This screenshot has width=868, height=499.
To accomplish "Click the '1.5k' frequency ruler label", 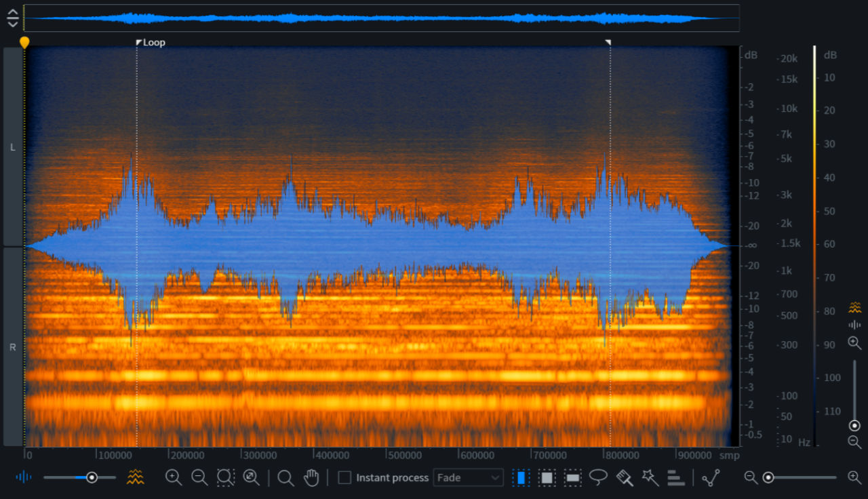I will click(x=790, y=243).
